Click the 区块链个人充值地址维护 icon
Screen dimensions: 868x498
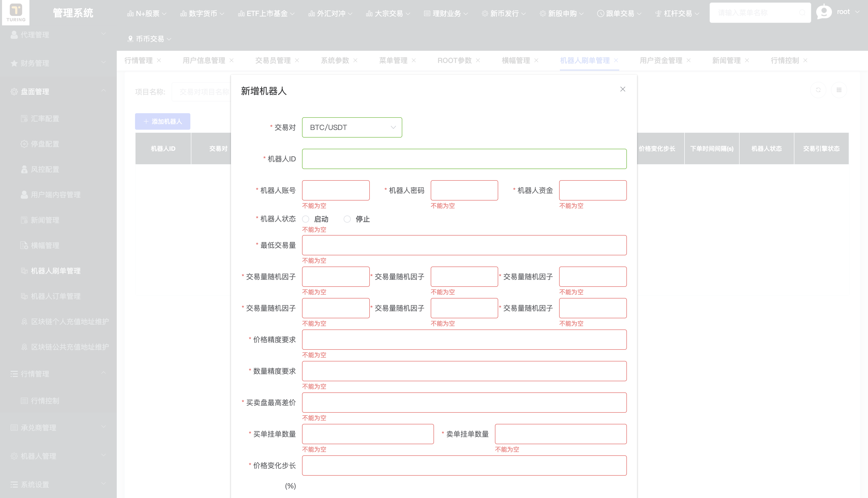pos(24,322)
